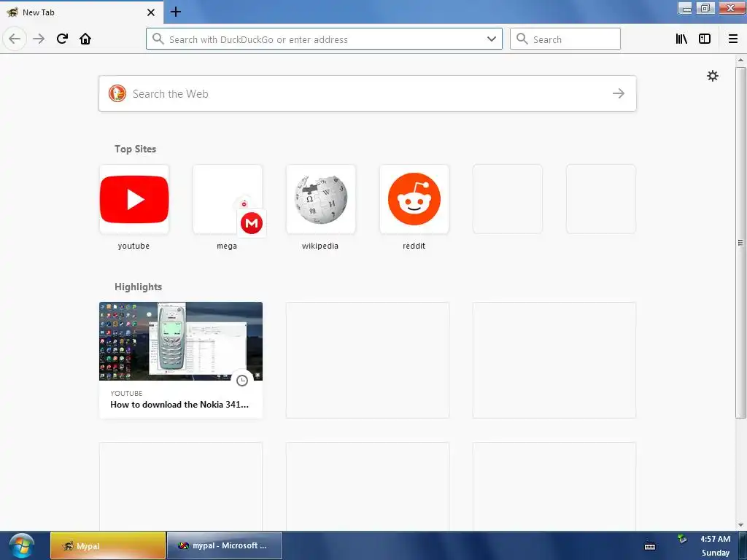
Task: Open a new tab with plus button
Action: [x=175, y=12]
